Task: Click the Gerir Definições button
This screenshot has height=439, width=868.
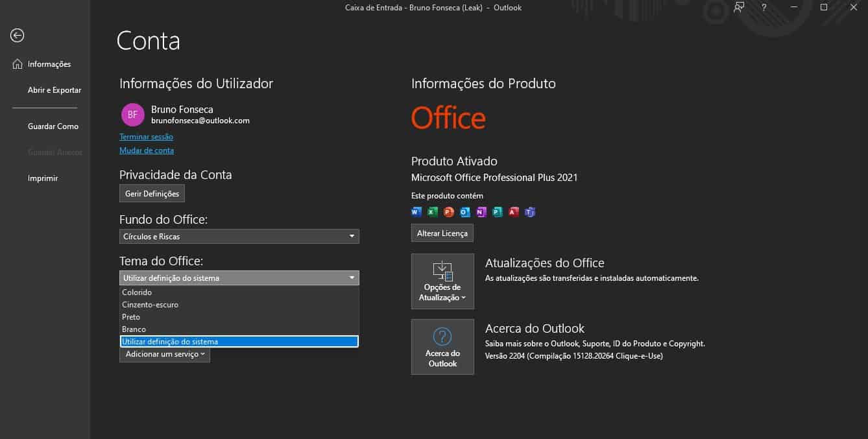Action: coord(152,193)
